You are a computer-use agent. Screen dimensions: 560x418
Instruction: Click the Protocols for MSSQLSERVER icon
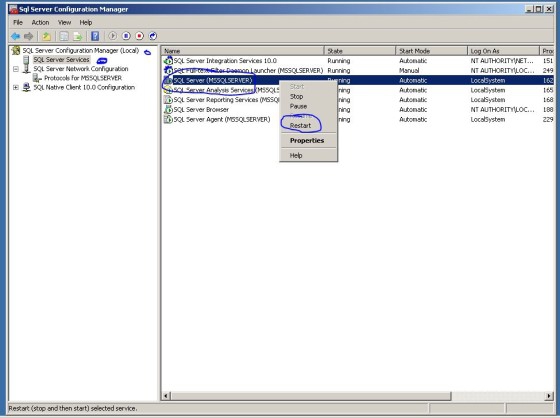37,78
